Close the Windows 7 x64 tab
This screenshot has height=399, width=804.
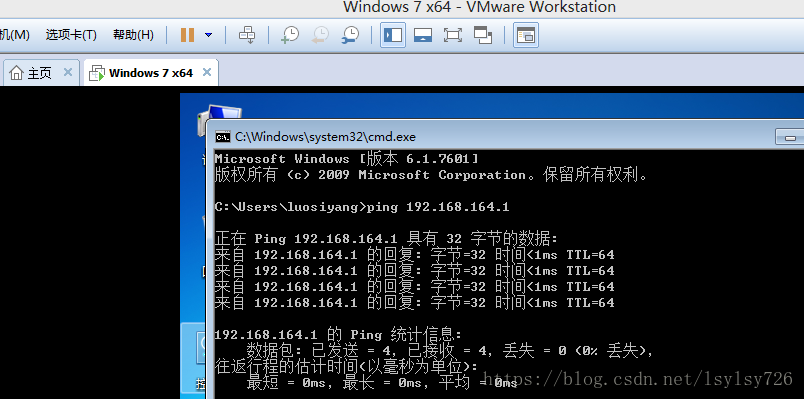(207, 72)
